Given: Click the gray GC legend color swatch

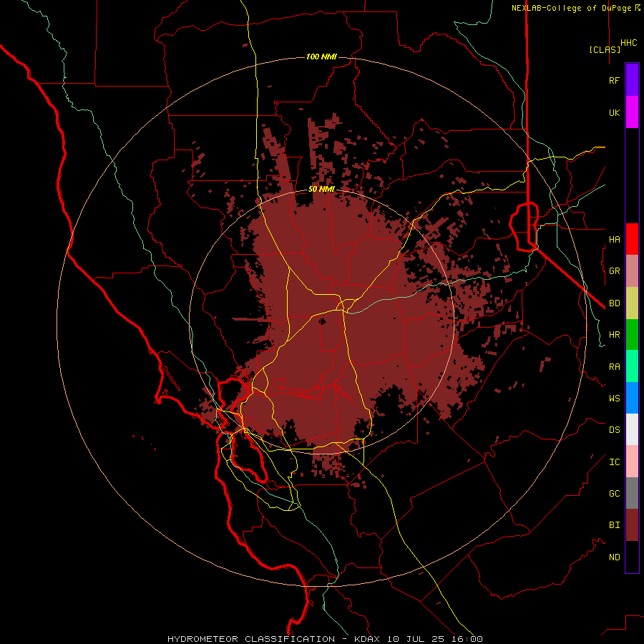Looking at the screenshot, I should 632,493.
